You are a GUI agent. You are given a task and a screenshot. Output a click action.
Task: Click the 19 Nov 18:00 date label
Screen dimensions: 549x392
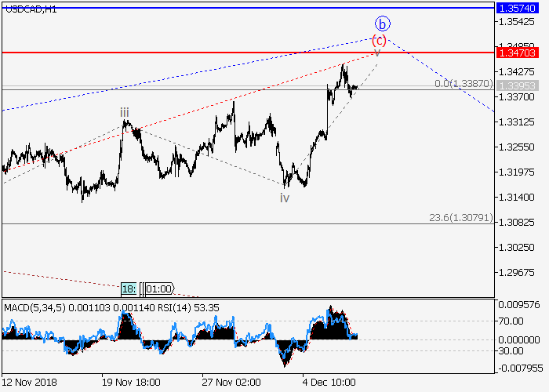tap(131, 383)
